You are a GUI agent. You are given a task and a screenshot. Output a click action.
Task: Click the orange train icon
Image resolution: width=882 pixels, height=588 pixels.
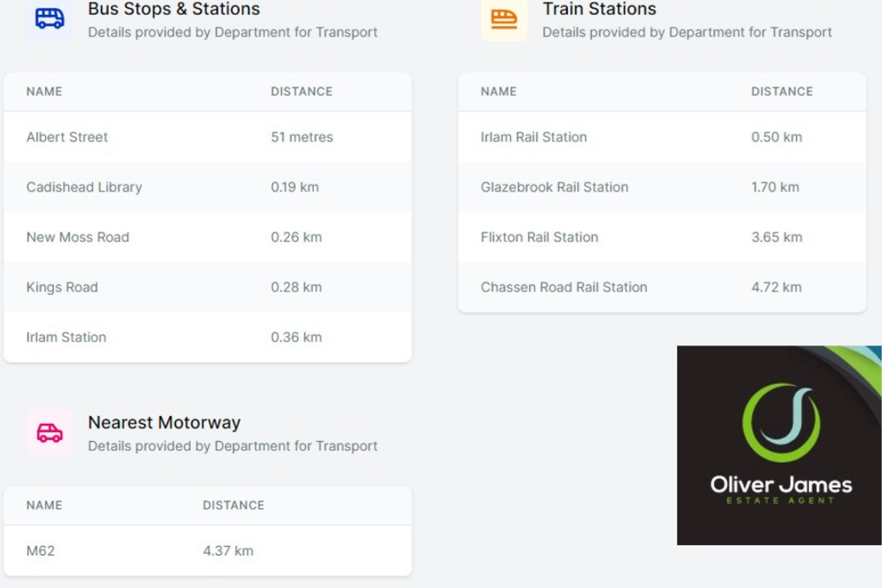(x=504, y=19)
